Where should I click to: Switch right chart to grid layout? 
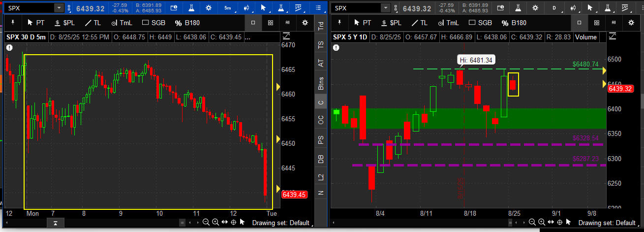597,23
